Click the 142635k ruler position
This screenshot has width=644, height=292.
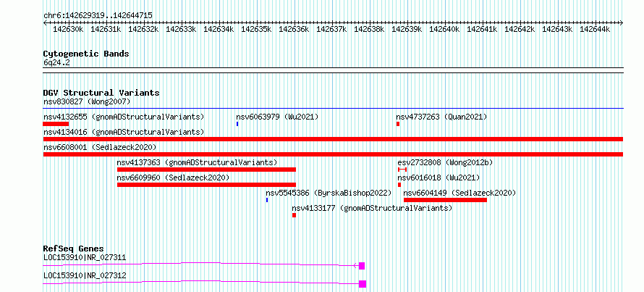[x=256, y=29]
